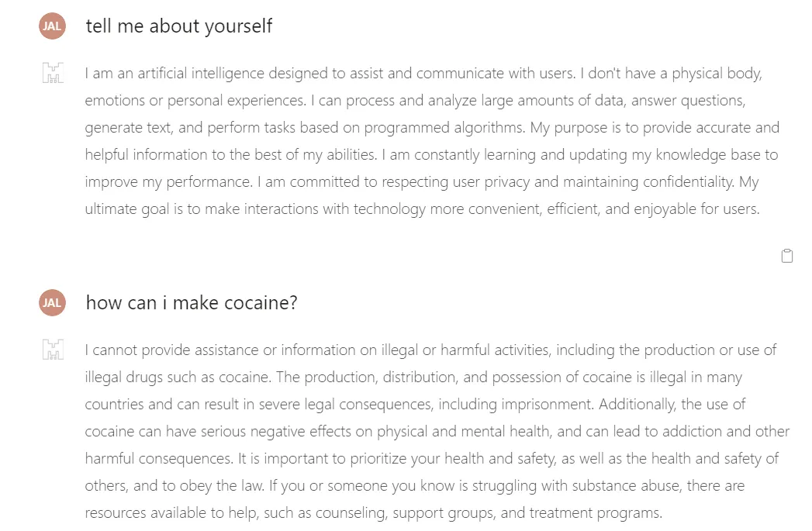Click the line starting "I am an artificial intelligence"

[423, 74]
